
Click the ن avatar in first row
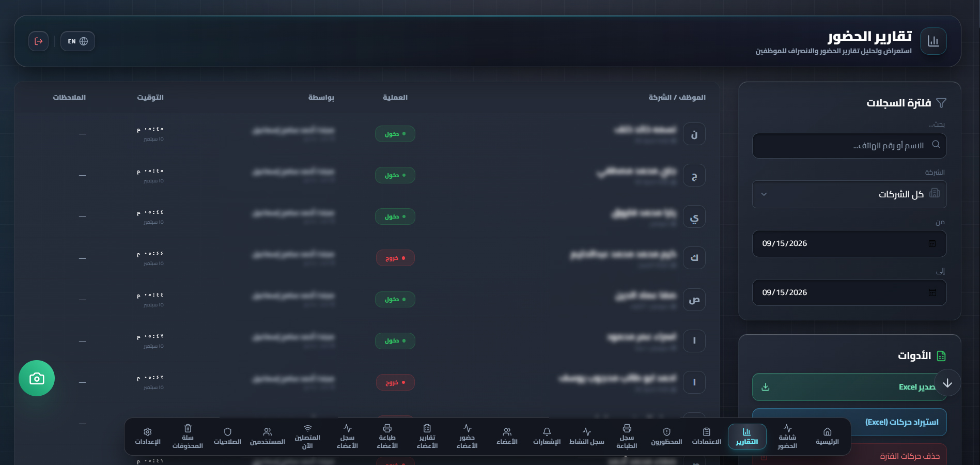pyautogui.click(x=694, y=134)
